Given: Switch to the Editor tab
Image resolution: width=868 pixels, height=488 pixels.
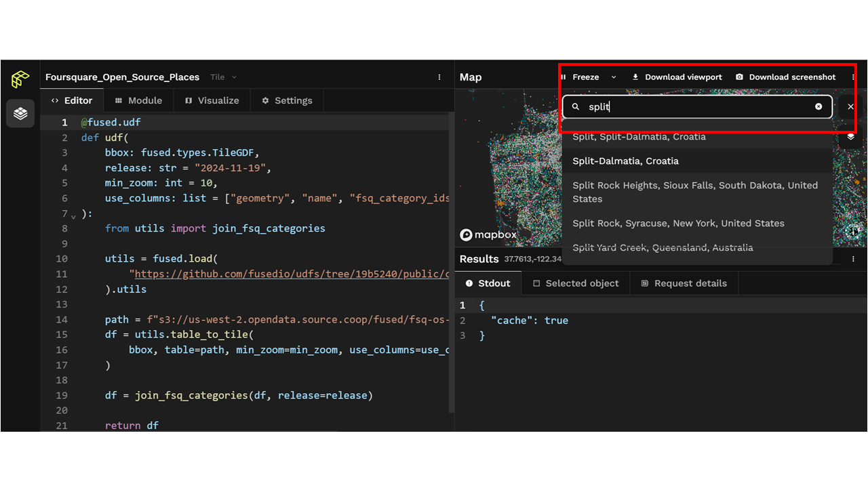Looking at the screenshot, I should 72,100.
